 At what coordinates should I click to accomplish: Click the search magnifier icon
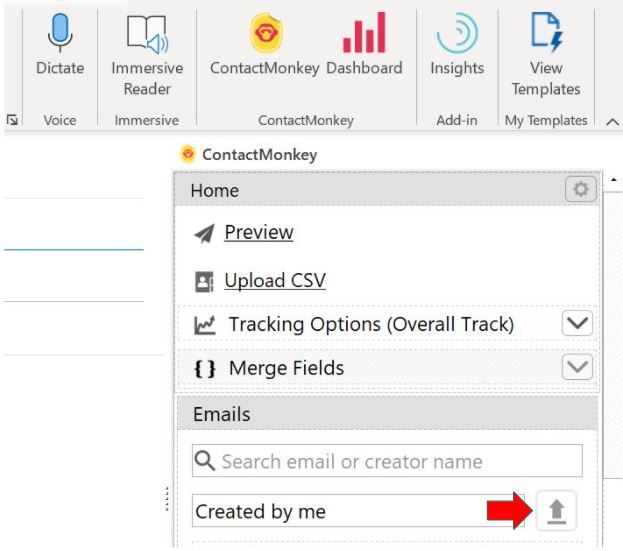(205, 461)
